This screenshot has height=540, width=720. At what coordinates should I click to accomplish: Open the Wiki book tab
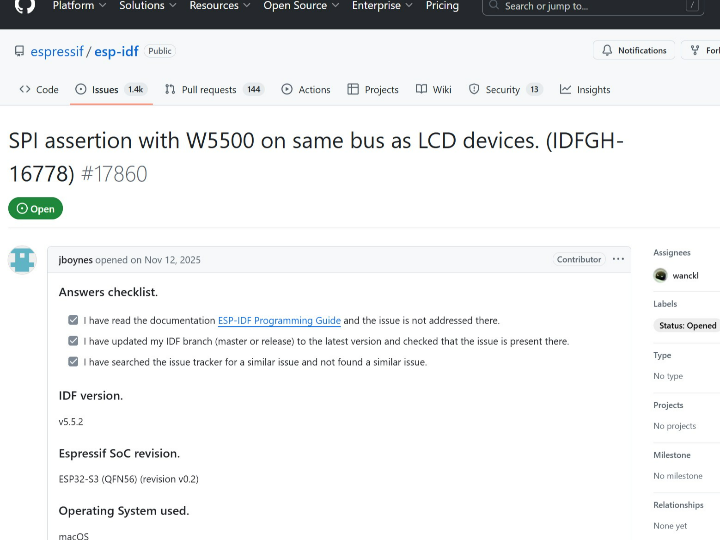[433, 89]
